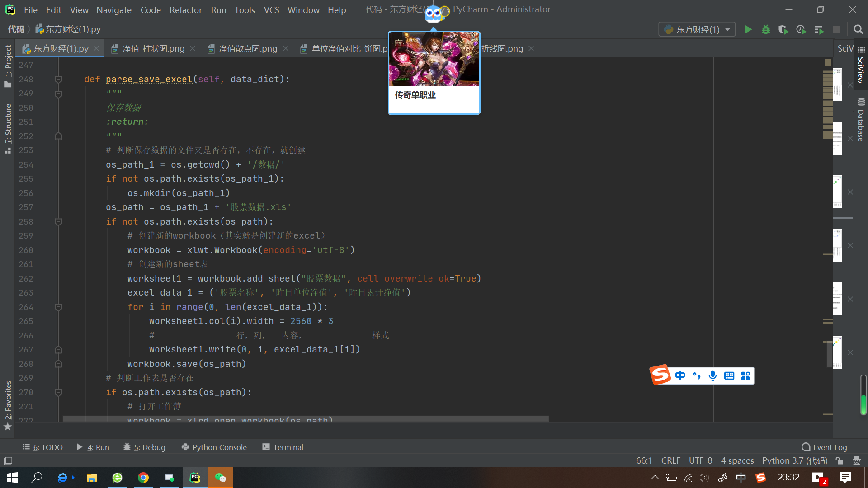Open the Edit menu
The width and height of the screenshot is (868, 488).
pos(53,9)
